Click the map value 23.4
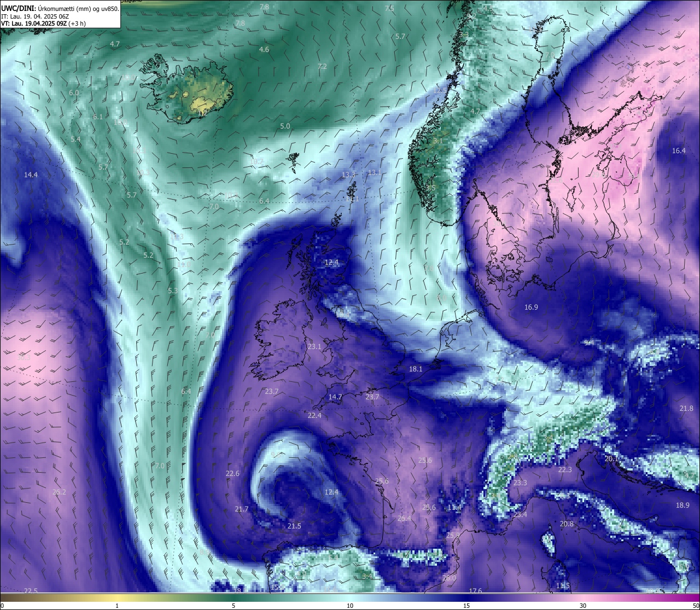The image size is (700, 610). (520, 515)
